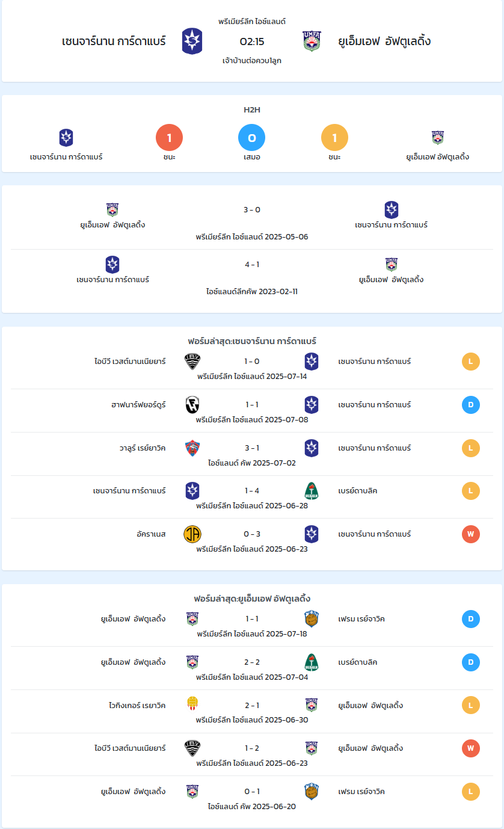Click the Valur crest in the 3-1 cup match
504x829 pixels.
coord(192,448)
